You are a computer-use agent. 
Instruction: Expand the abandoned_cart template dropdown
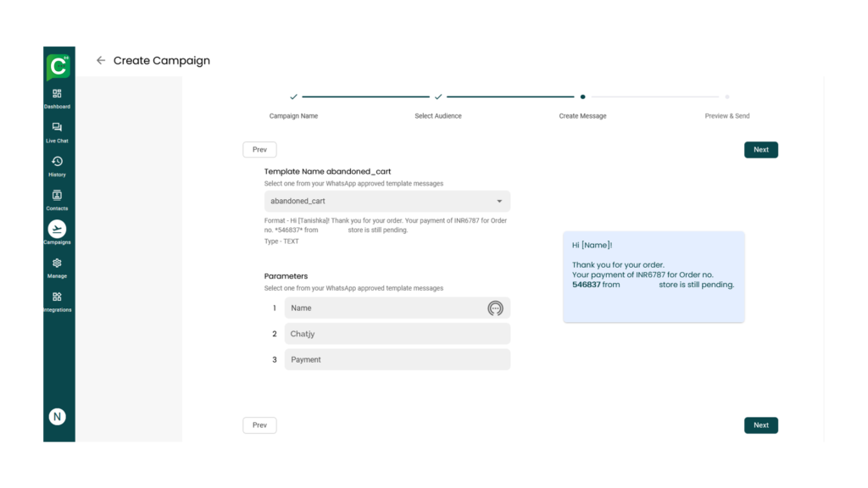[x=498, y=202]
